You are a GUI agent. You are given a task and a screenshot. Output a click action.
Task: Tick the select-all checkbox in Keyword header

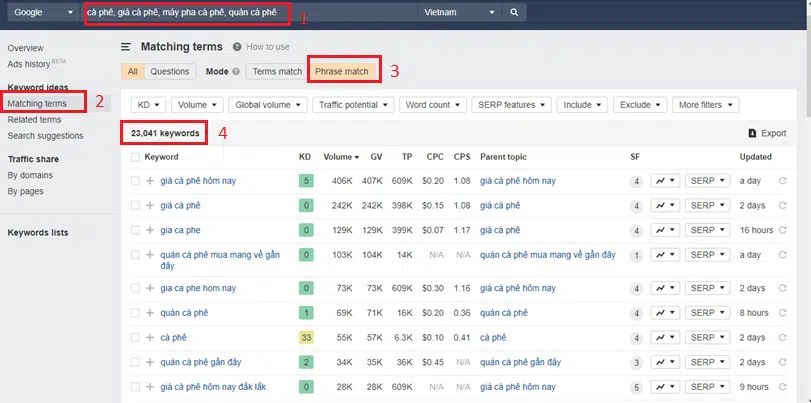[135, 157]
